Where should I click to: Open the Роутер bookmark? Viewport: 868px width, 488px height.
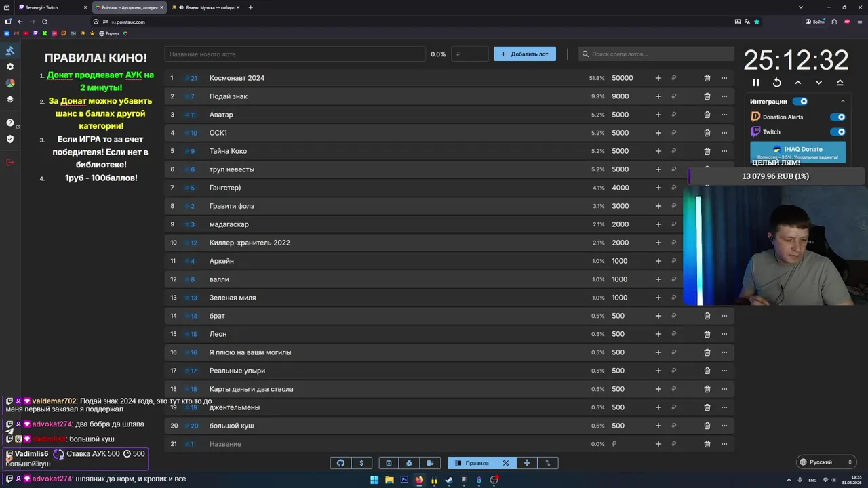point(108,33)
